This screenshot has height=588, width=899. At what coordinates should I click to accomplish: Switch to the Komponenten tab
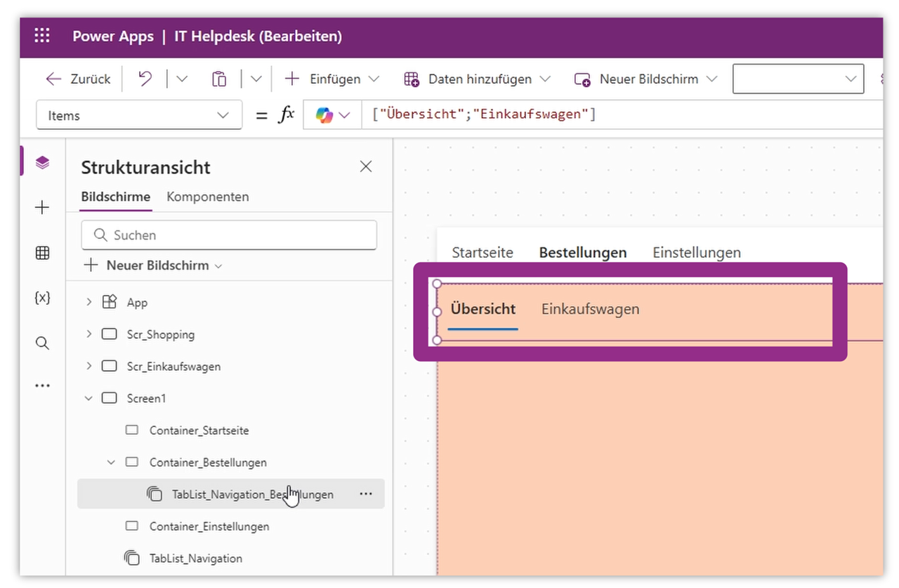[207, 197]
